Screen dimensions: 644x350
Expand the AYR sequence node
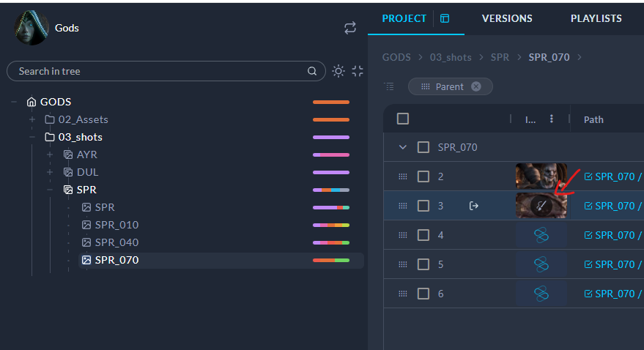tap(50, 154)
